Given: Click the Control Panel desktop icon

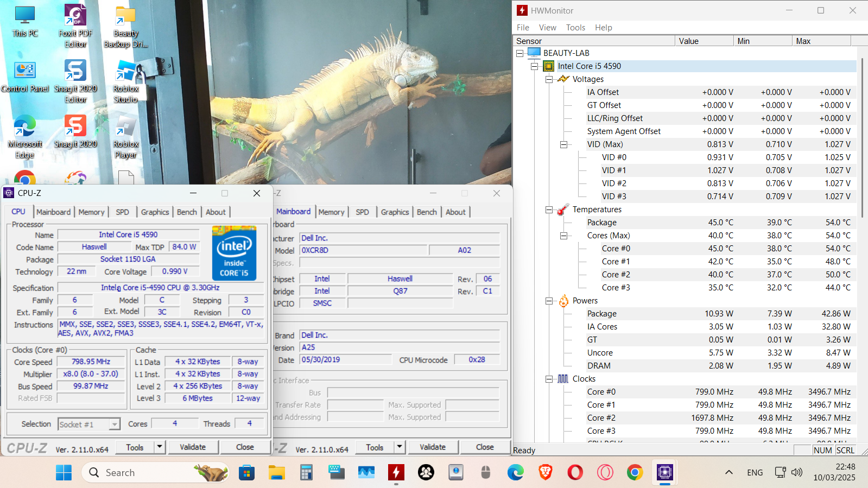Looking at the screenshot, I should (x=25, y=77).
